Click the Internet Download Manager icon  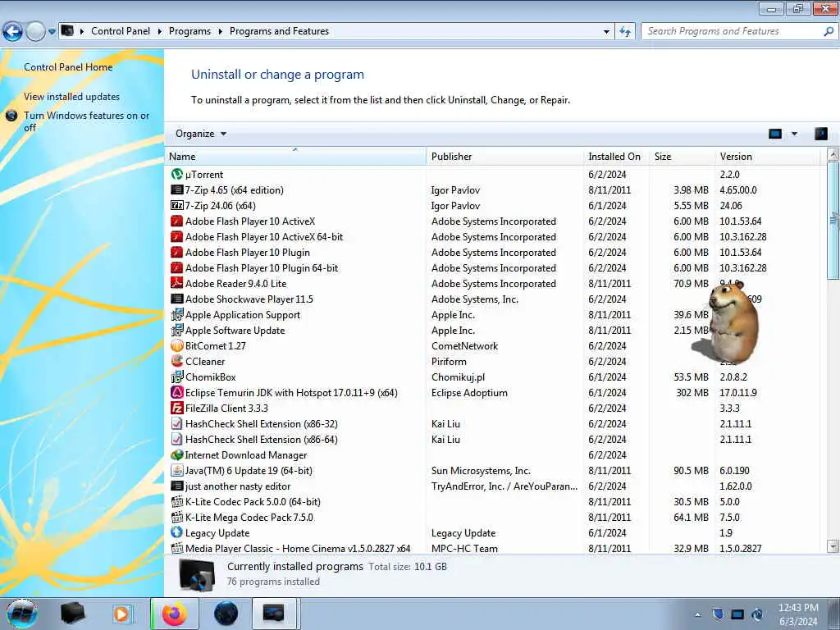(x=177, y=454)
